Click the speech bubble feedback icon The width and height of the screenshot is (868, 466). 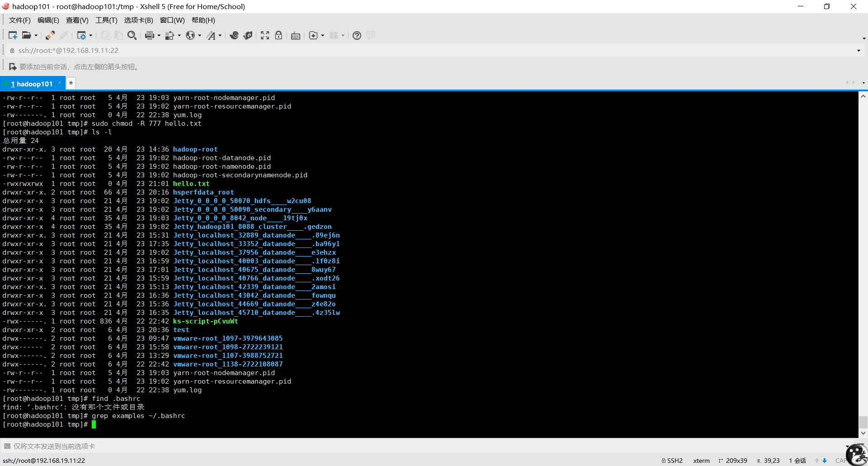[x=371, y=35]
